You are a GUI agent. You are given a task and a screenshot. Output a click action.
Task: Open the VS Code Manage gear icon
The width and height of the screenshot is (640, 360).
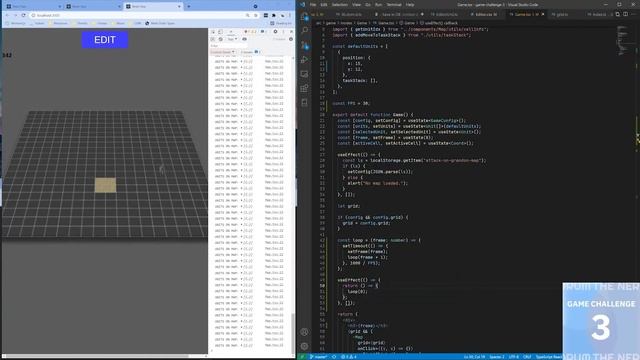tap(304, 346)
